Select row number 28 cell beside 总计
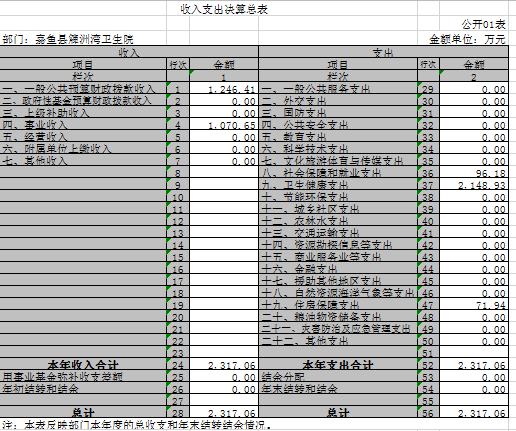The image size is (516, 431). [x=178, y=412]
